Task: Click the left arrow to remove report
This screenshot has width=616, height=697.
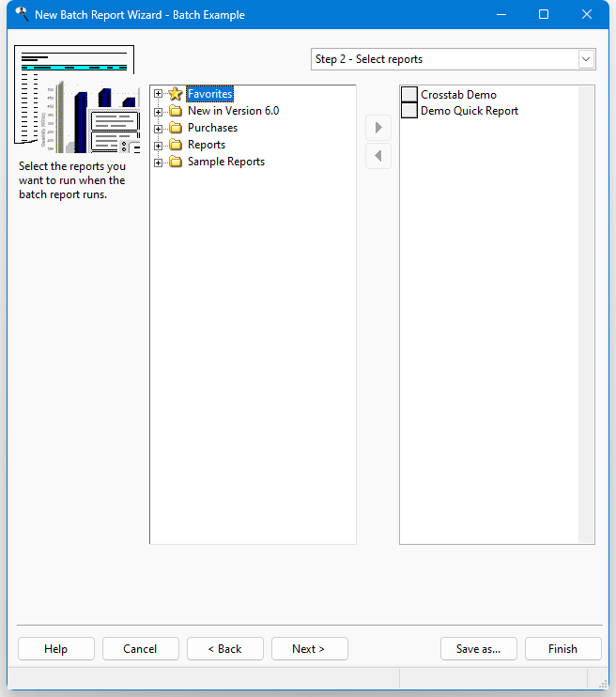Action: 378,156
